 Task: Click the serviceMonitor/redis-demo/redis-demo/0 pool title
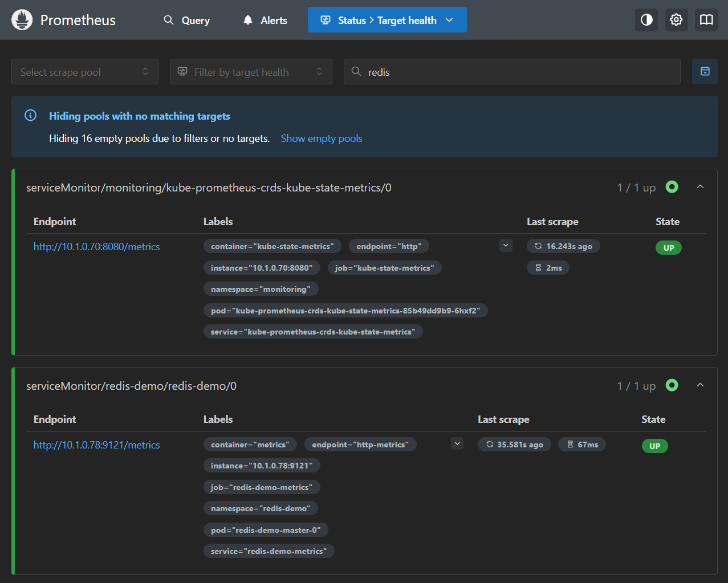pyautogui.click(x=131, y=386)
